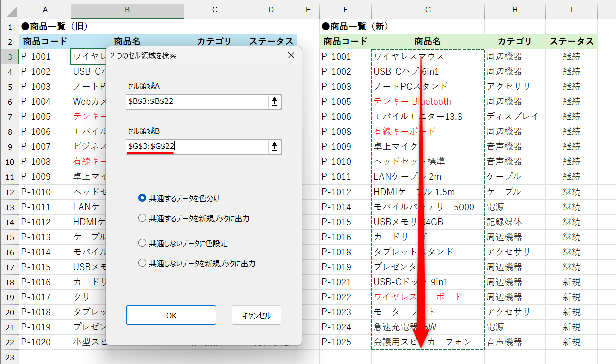Image resolution: width=616 pixels, height=364 pixels.
Task: Choose 共通しないデータを新規ブックに出力 option
Action: 197,263
